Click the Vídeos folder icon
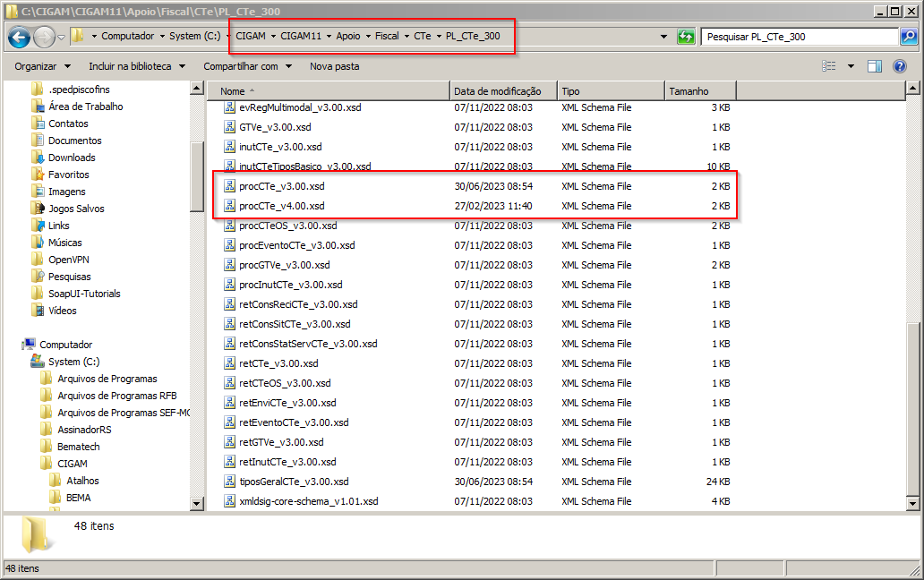 tap(38, 311)
